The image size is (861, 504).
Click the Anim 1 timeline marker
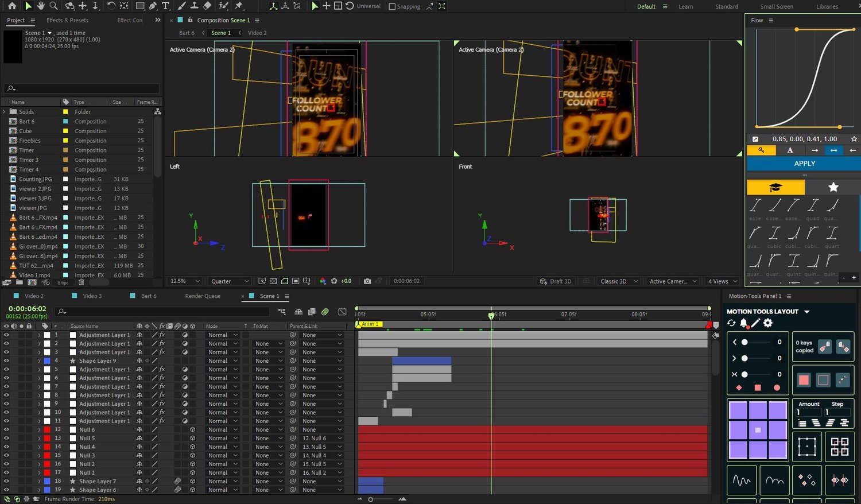[369, 324]
